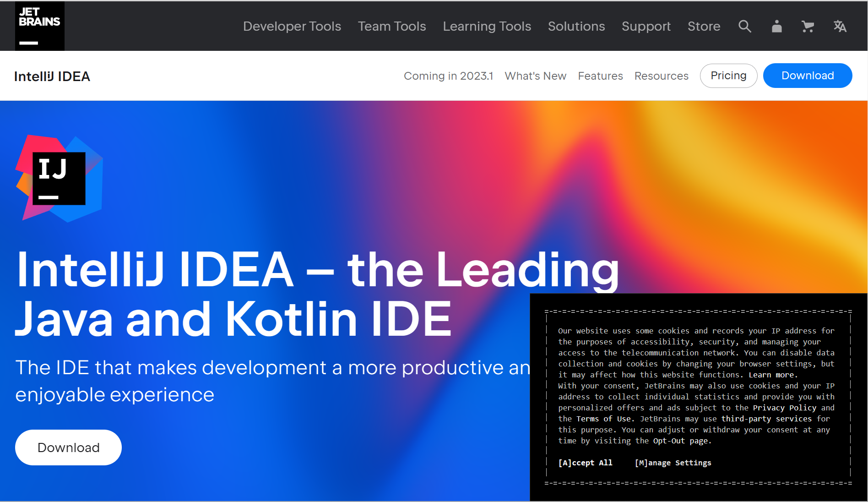
Task: Open the Learning Tools menu
Action: coord(487,26)
